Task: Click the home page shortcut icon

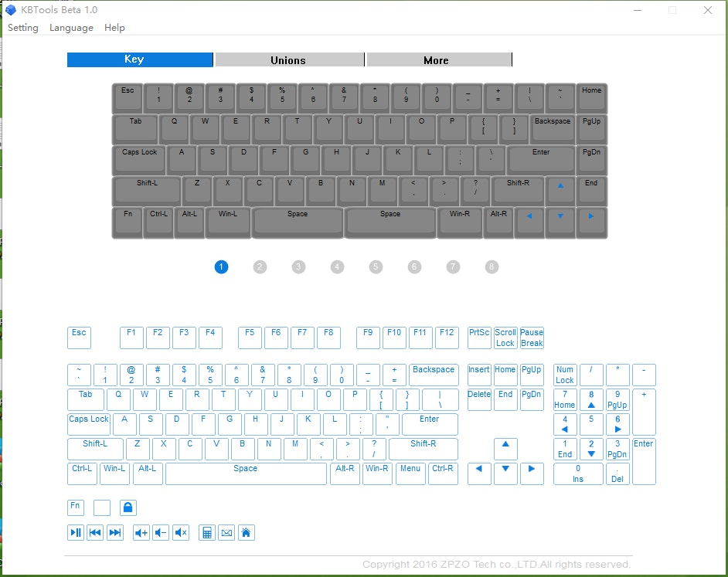Action: 246,532
